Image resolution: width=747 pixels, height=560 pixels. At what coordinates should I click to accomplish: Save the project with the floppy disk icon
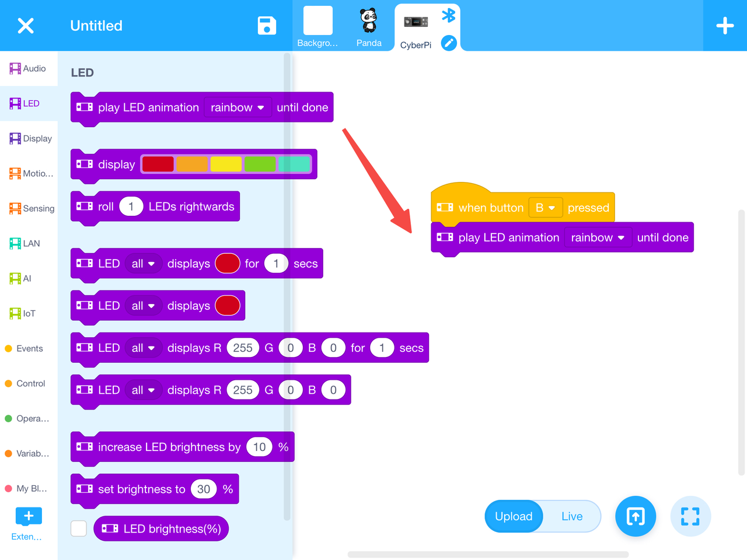(x=267, y=26)
